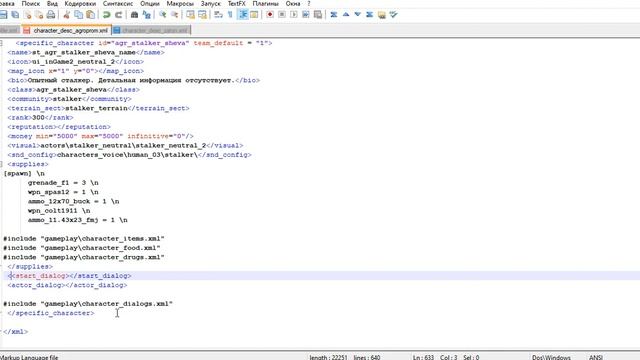
Task: Collapse the supplies fold marker
Action: coord(1,164)
